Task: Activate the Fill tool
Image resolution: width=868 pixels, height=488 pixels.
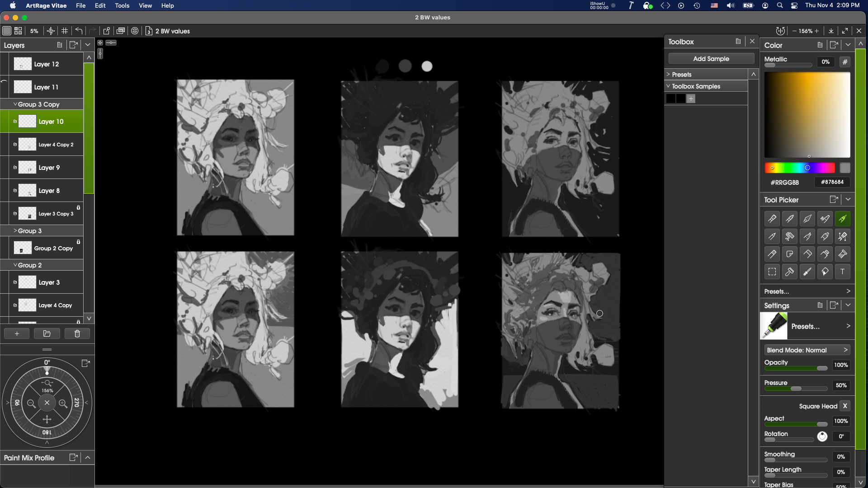Action: click(825, 272)
